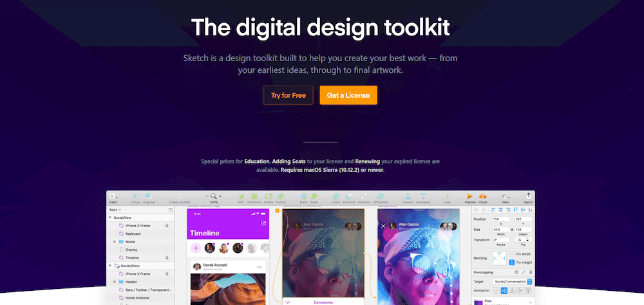Click the Forward arrange icon

pyautogui.click(x=408, y=196)
